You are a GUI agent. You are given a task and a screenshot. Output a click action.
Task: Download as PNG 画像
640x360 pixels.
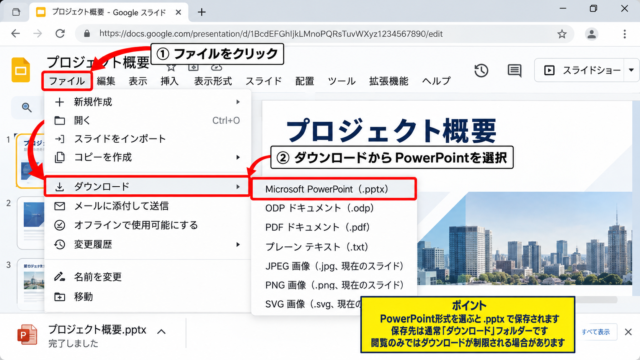pos(334,285)
